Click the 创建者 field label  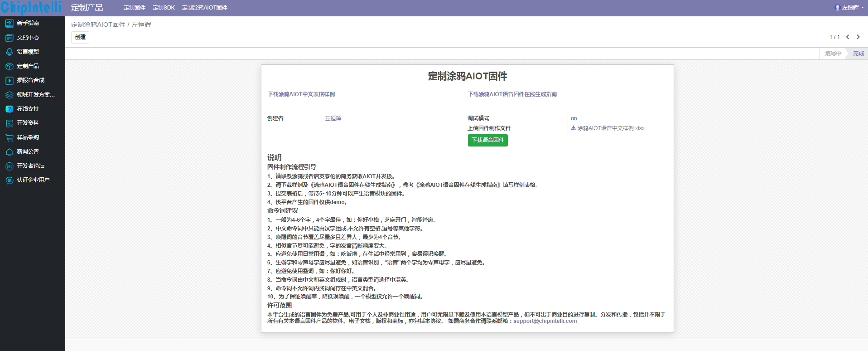pyautogui.click(x=275, y=118)
